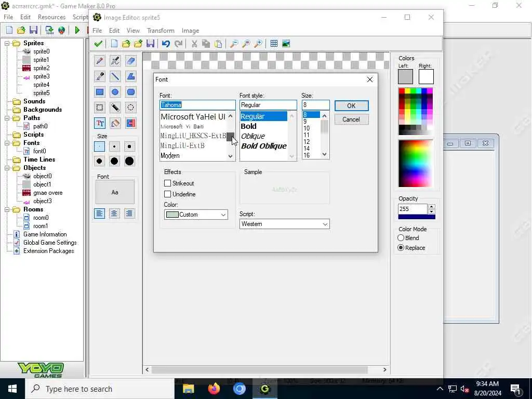Click the Right color swatch

tap(426, 77)
